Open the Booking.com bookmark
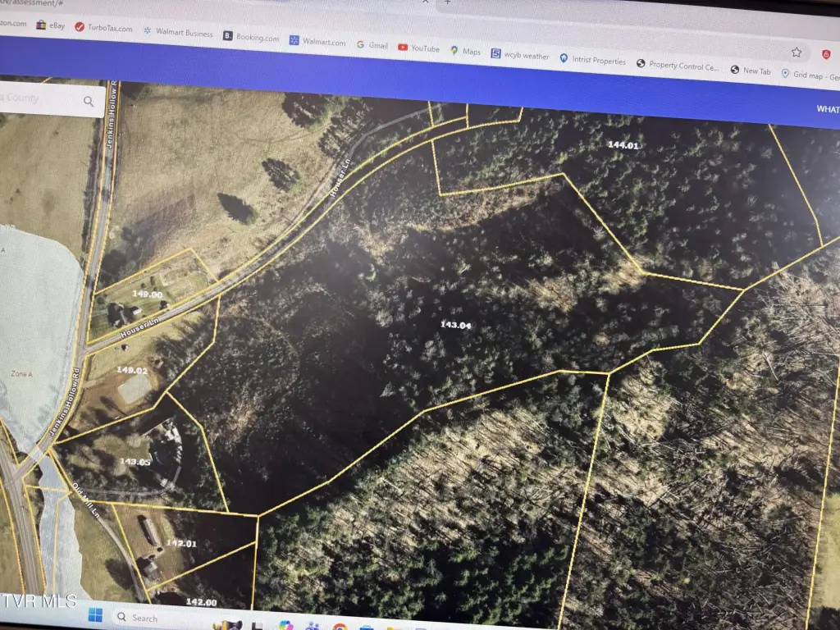The width and height of the screenshot is (840, 630). click(251, 37)
